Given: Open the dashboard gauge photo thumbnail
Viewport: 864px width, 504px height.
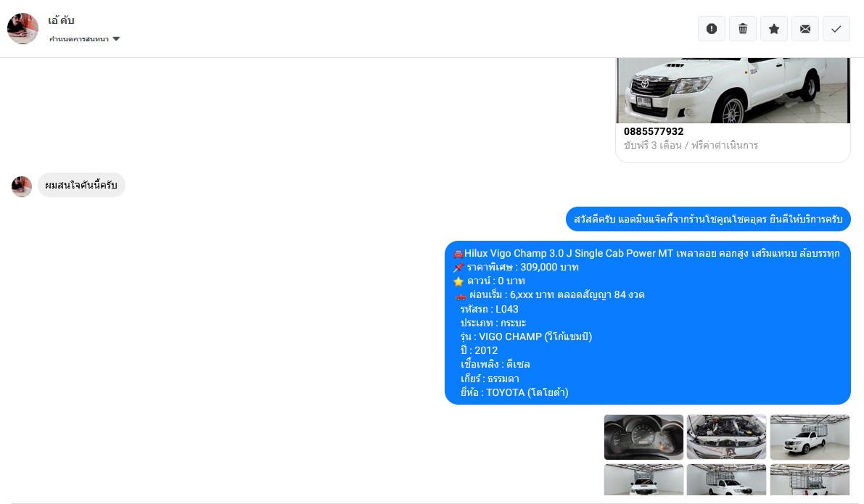Looking at the screenshot, I should tap(643, 437).
